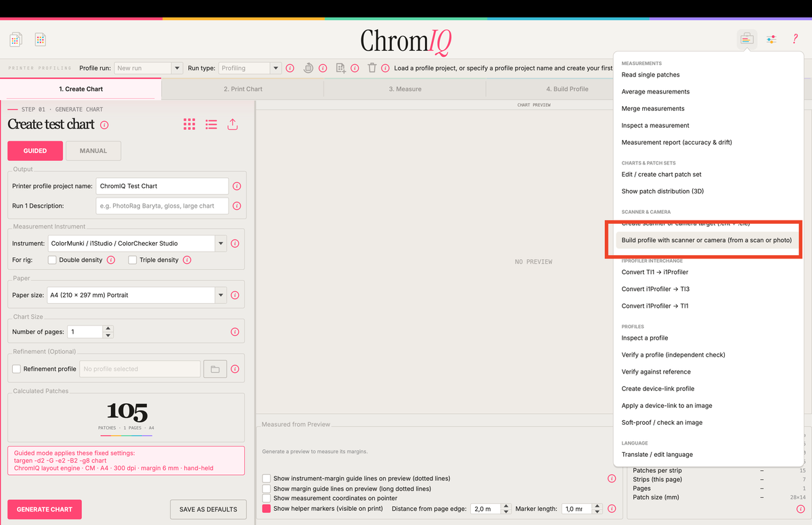Viewport: 812px width, 525px height.
Task: Click Marker length stepper arrows
Action: pyautogui.click(x=597, y=509)
